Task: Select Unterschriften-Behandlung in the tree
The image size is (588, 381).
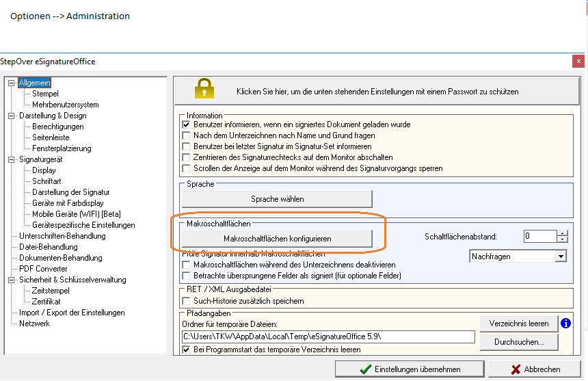Action: 62,236
